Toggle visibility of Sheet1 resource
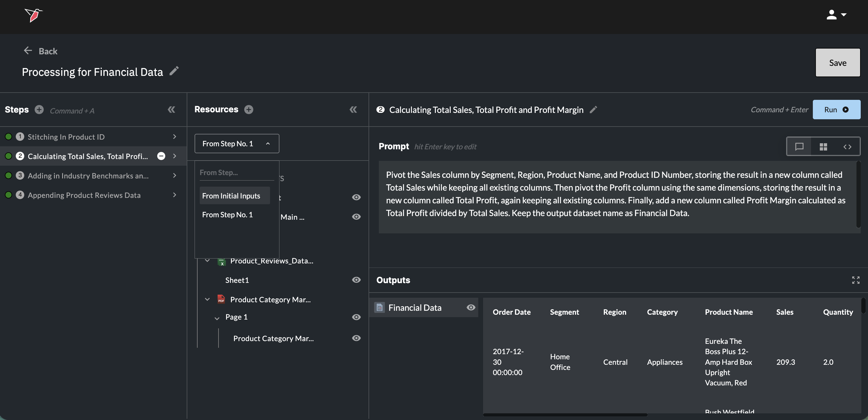The image size is (868, 420). (356, 280)
